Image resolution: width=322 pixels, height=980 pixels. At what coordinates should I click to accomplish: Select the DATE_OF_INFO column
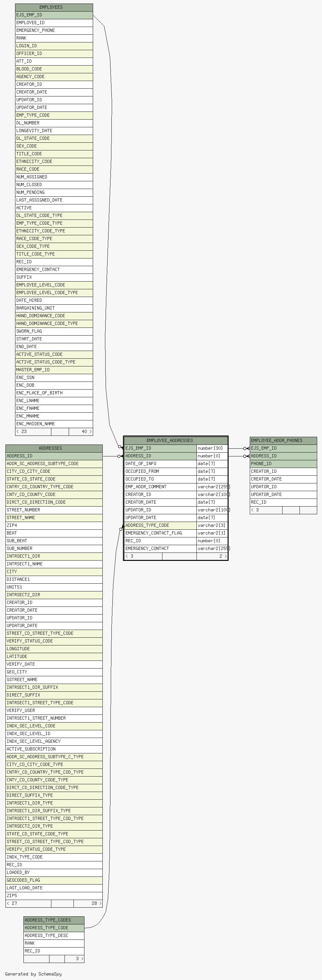(x=161, y=464)
